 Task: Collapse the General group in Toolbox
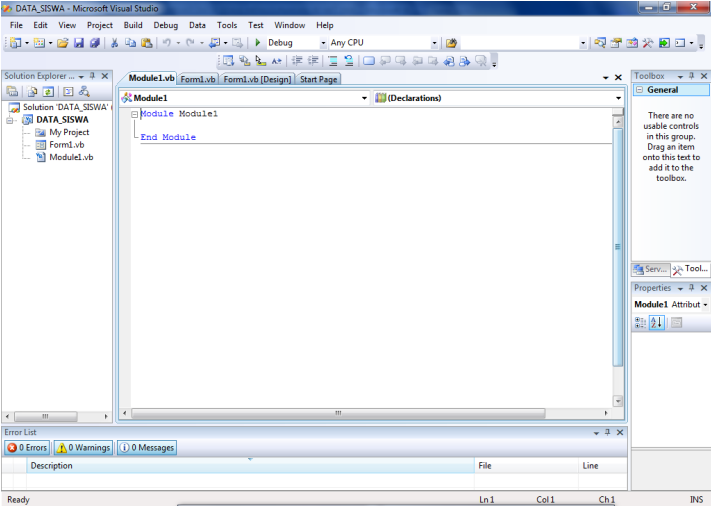pyautogui.click(x=639, y=90)
